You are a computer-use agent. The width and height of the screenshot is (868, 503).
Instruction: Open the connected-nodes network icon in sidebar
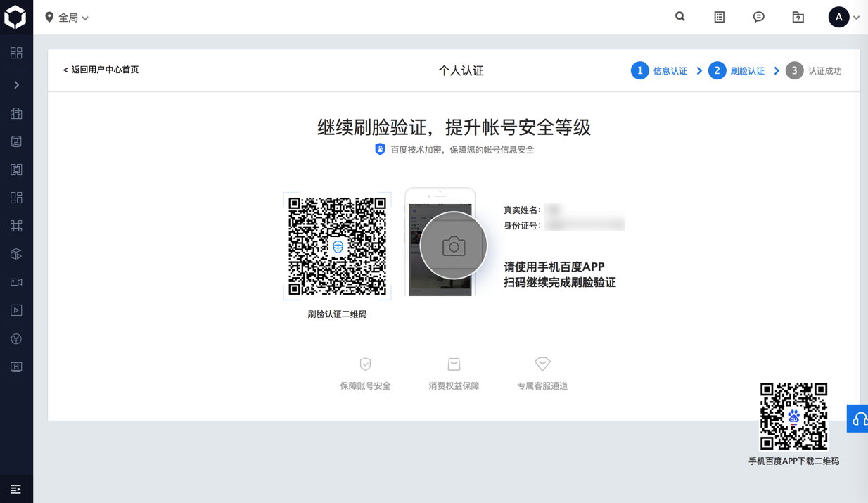point(16,226)
